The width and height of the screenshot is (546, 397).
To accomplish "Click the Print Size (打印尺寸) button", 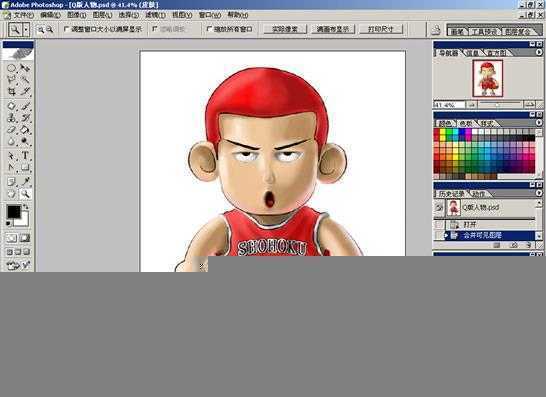I will point(381,29).
